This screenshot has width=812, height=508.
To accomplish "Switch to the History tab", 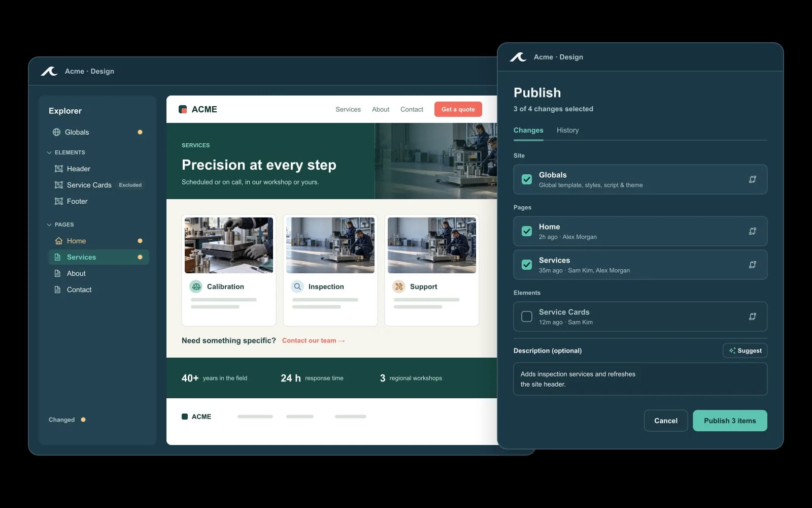I will tap(567, 130).
